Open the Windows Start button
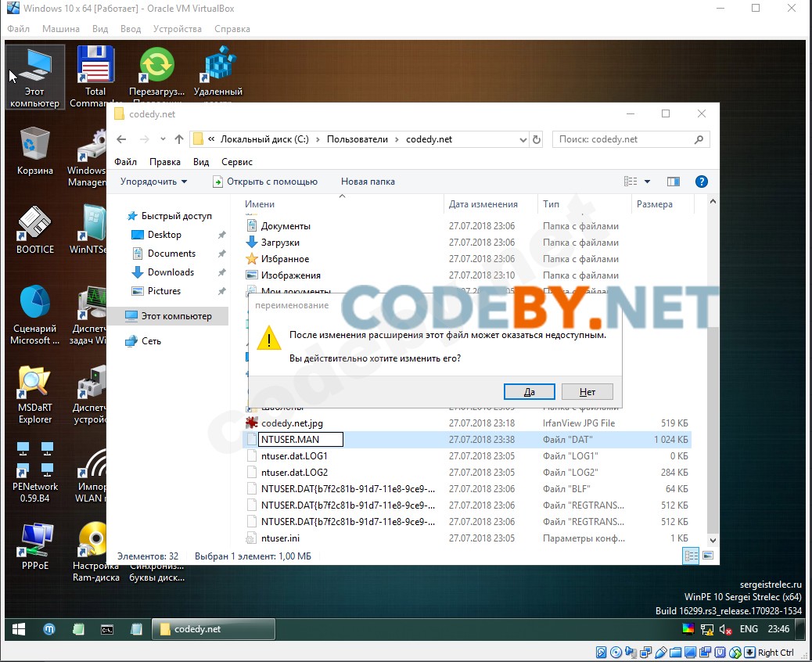The width and height of the screenshot is (812, 662). pyautogui.click(x=19, y=629)
